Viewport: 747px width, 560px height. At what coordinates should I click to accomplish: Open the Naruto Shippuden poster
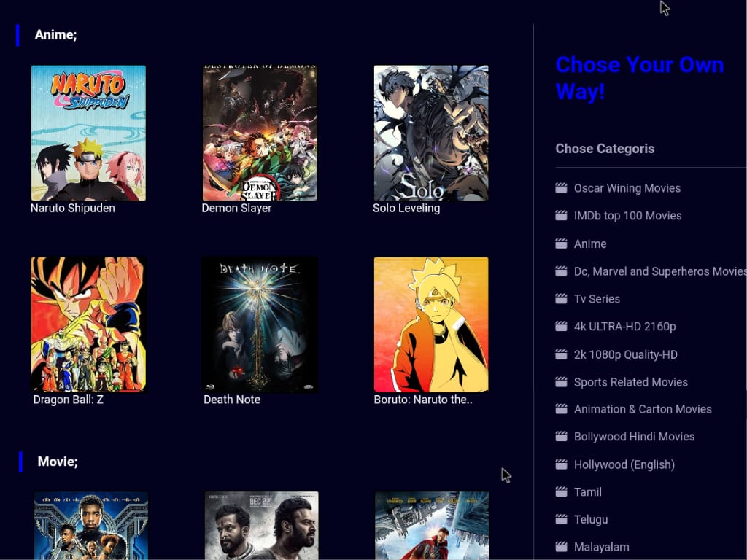tap(88, 133)
